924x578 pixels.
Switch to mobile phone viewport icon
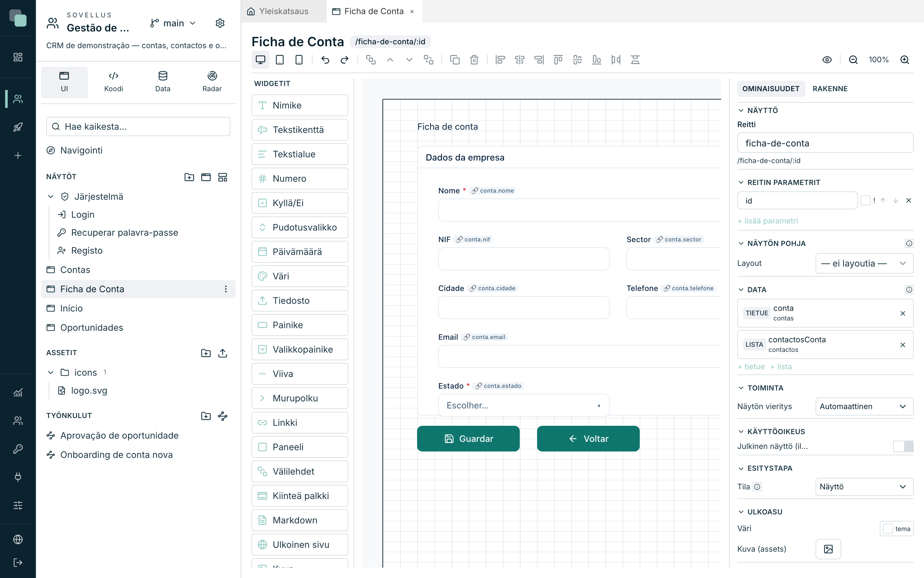(299, 60)
